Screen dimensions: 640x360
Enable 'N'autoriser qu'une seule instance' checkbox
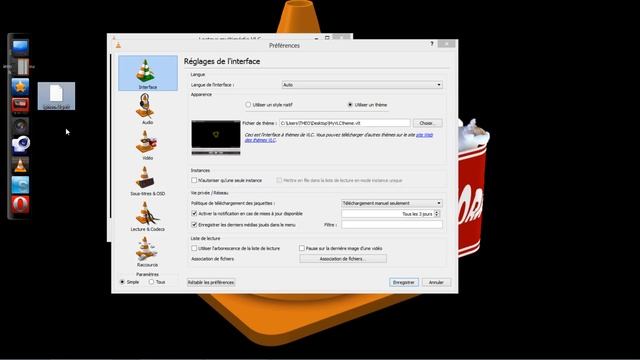[x=194, y=180]
